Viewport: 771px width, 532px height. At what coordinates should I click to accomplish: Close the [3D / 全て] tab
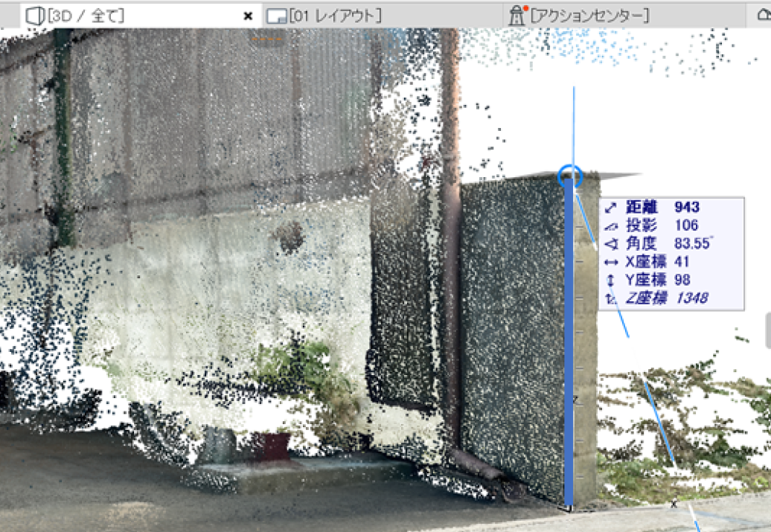248,16
